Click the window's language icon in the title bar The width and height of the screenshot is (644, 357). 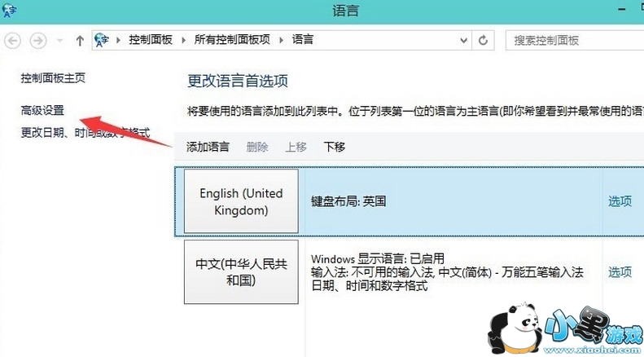point(9,11)
